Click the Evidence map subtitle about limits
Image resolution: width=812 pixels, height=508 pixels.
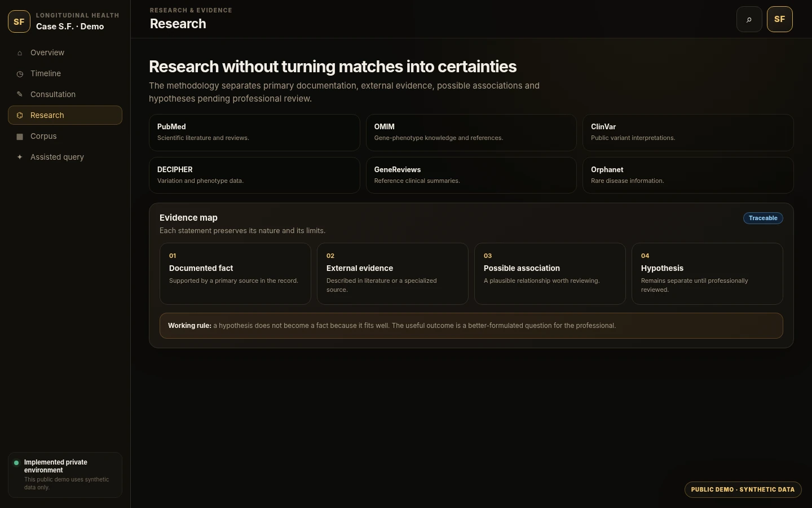242,231
